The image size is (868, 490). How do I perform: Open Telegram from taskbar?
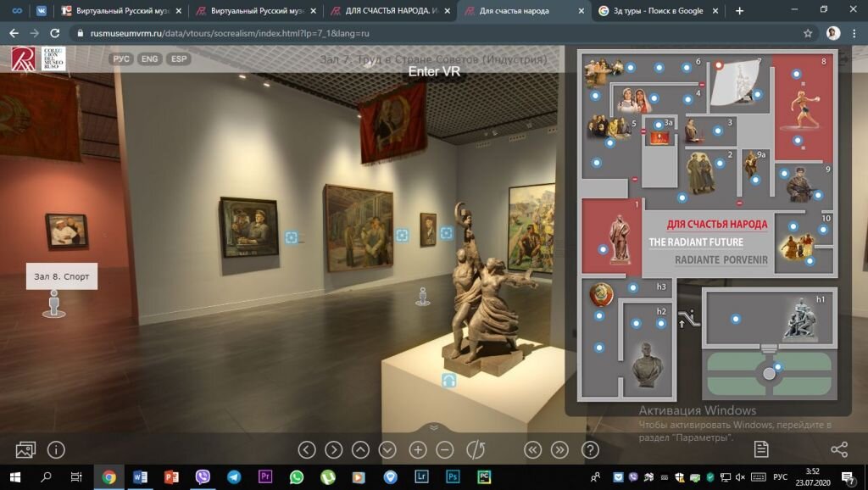pyautogui.click(x=234, y=476)
